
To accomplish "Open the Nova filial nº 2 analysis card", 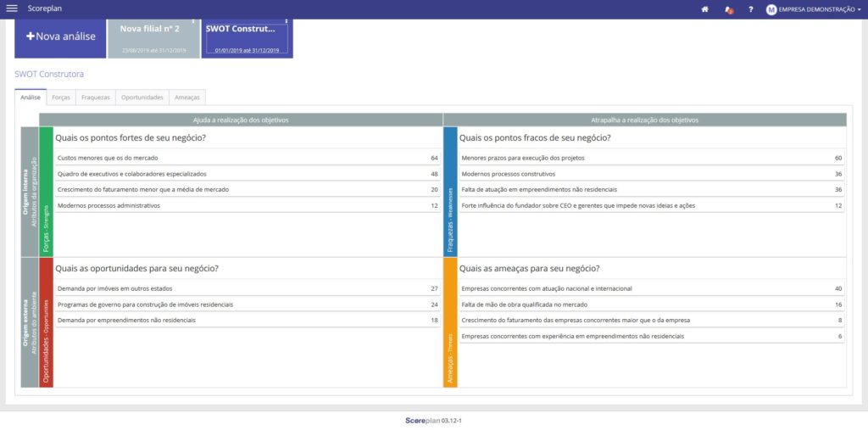I will click(x=153, y=39).
